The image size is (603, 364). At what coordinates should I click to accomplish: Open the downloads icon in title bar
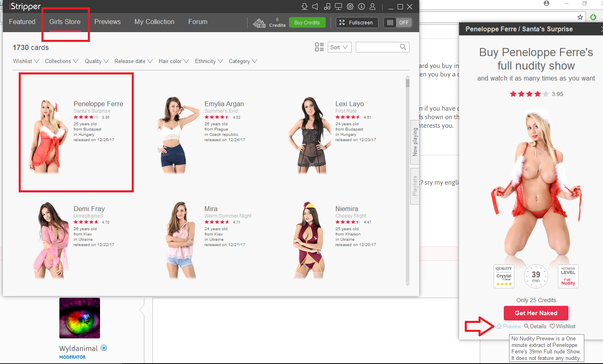304,7
